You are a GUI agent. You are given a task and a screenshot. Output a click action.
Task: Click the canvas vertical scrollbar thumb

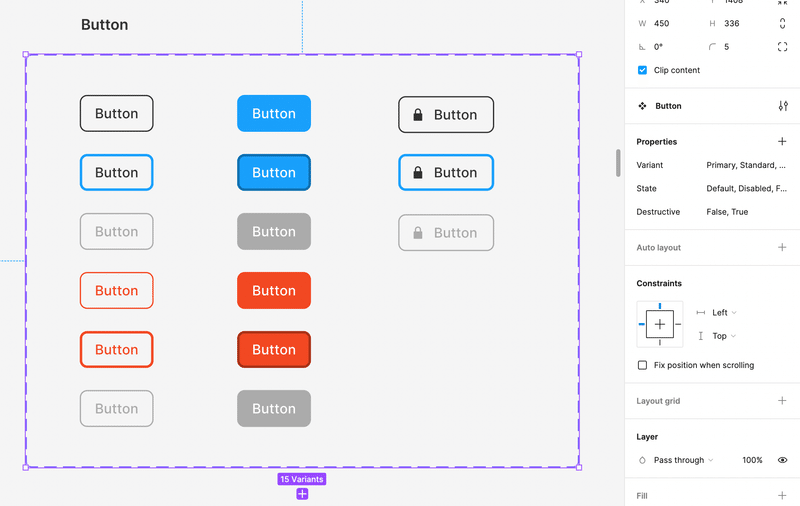point(618,163)
